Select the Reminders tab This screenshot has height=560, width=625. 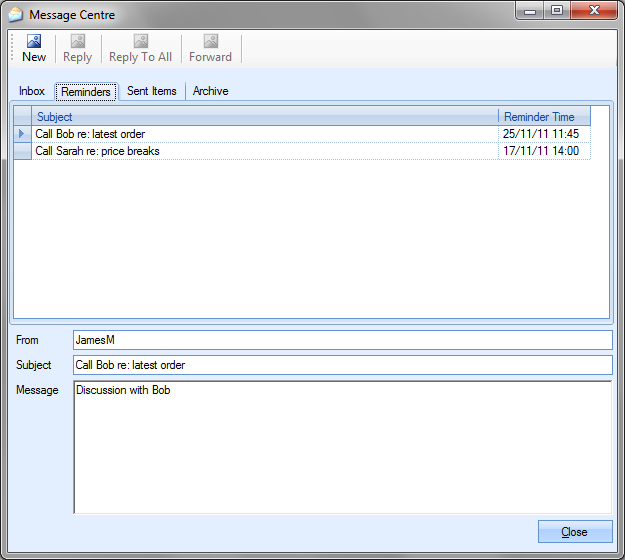tap(86, 92)
